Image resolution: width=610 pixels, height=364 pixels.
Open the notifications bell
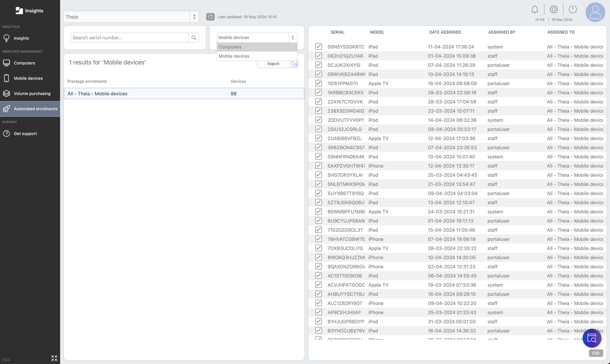tap(535, 9)
